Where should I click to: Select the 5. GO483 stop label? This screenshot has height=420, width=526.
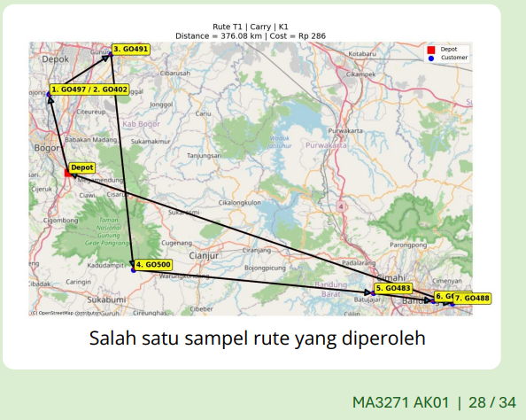click(x=393, y=288)
